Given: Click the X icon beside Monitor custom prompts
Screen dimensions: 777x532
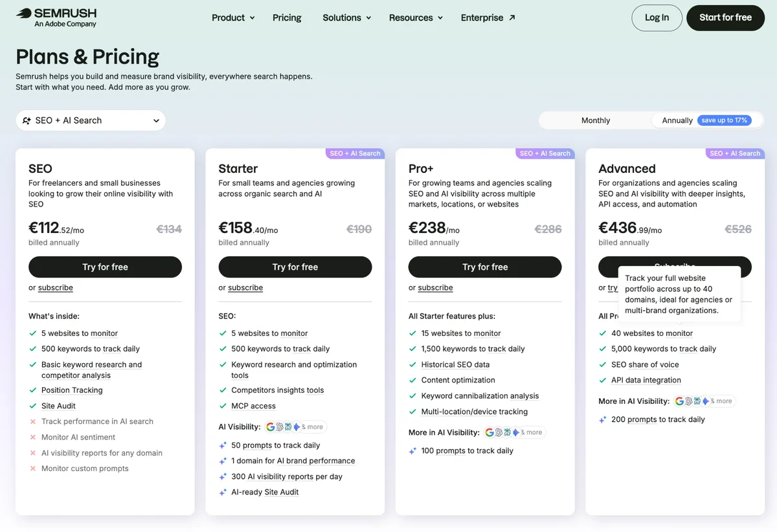Looking at the screenshot, I should click(32, 469).
